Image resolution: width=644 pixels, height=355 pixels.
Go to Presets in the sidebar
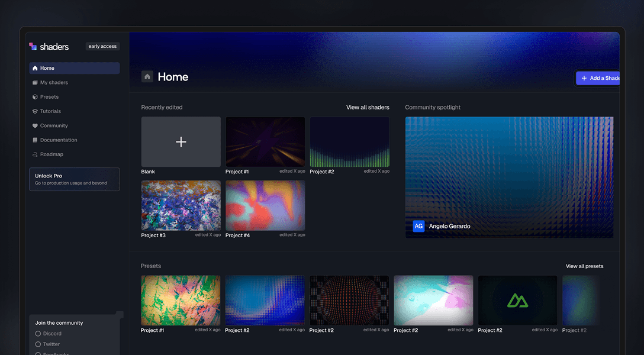click(x=75, y=97)
